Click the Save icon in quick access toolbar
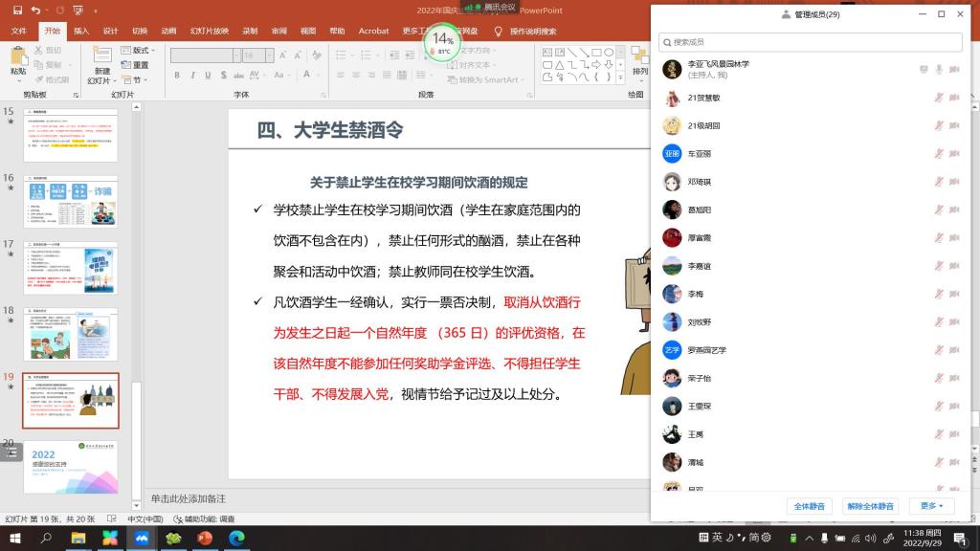980x551 pixels. click(16, 11)
